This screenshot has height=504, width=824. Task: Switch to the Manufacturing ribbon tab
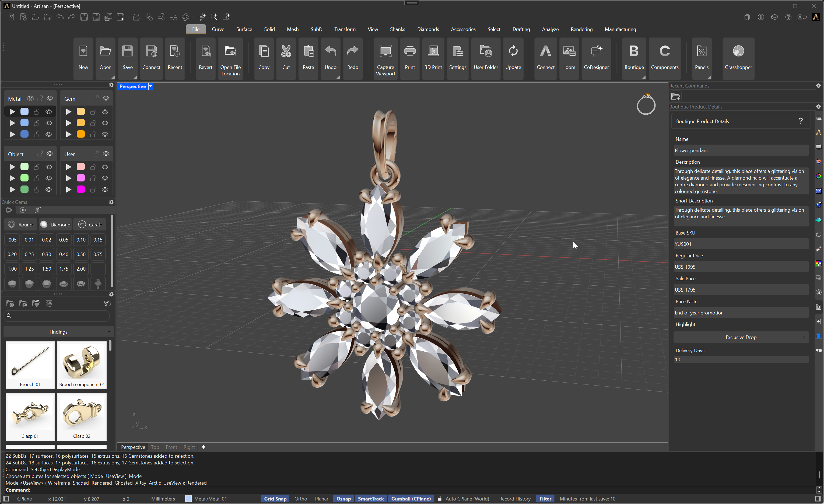[620, 29]
